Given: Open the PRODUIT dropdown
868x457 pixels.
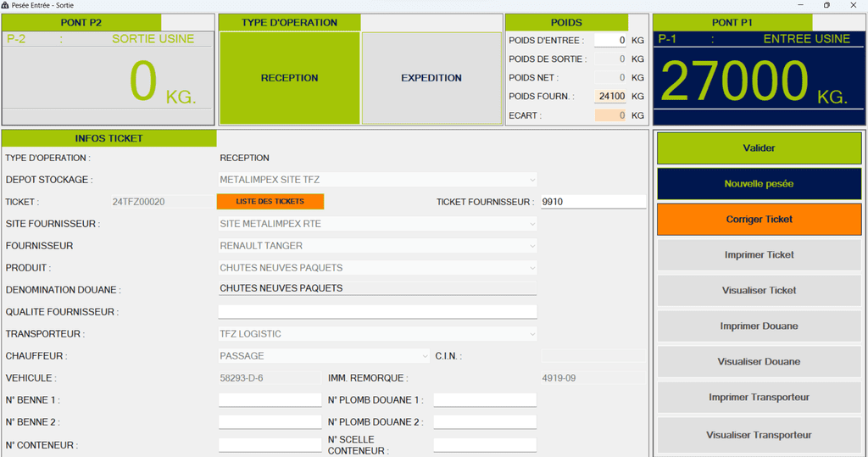Looking at the screenshot, I should point(377,268).
